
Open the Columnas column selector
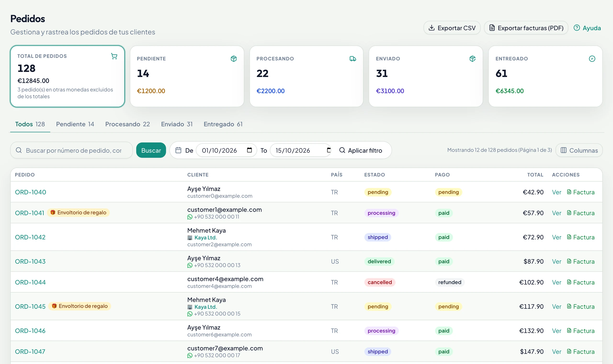579,150
